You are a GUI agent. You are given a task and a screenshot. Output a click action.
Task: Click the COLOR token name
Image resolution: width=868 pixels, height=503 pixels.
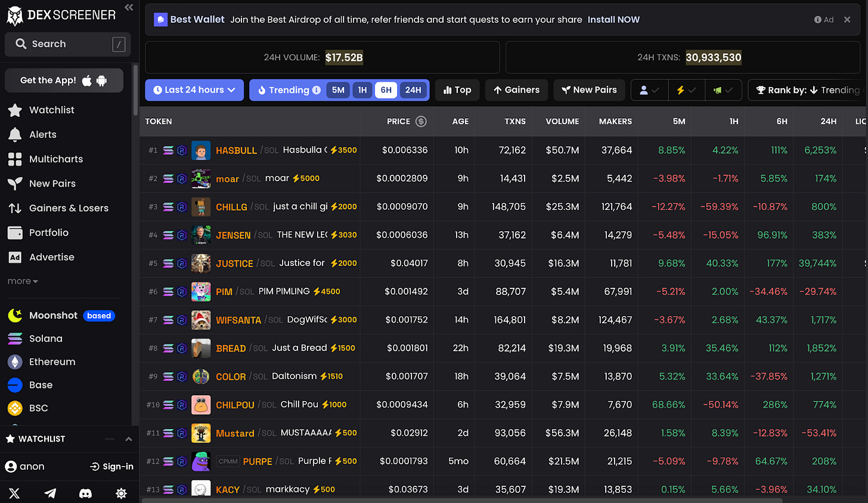tap(231, 377)
